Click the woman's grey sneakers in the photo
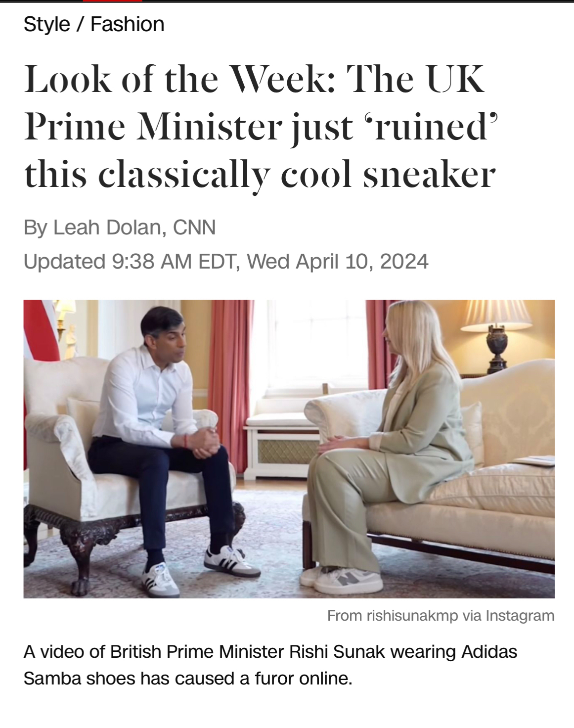The image size is (574, 728). (341, 579)
